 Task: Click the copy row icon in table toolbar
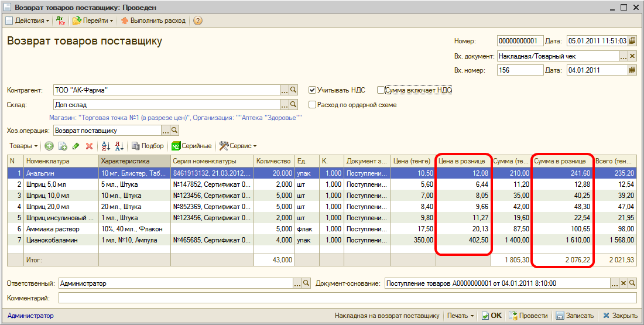[x=63, y=146]
